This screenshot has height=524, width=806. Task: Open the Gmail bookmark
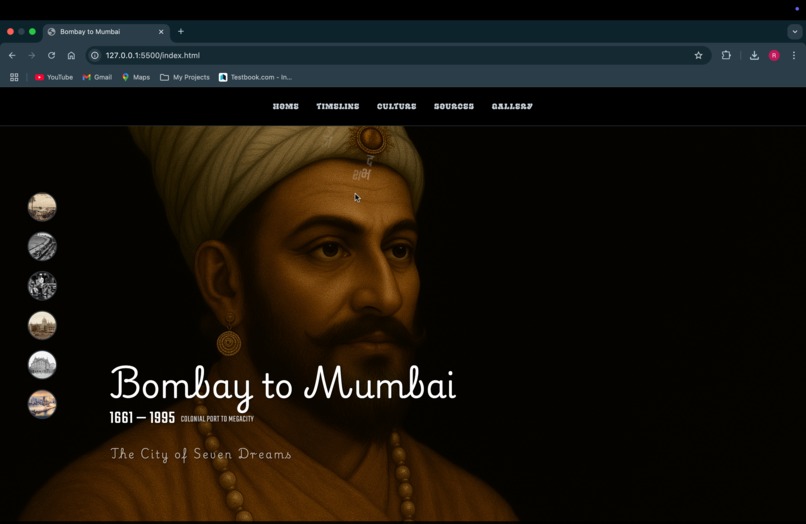pyautogui.click(x=97, y=77)
